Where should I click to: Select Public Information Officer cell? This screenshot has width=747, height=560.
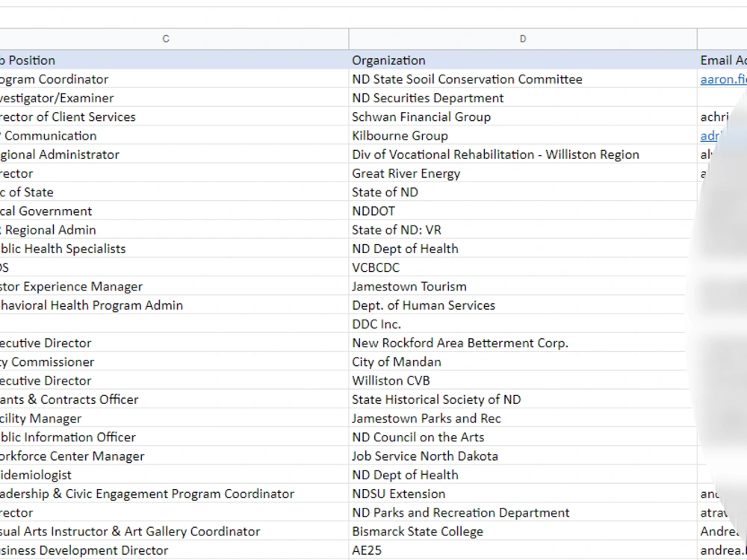click(x=174, y=437)
